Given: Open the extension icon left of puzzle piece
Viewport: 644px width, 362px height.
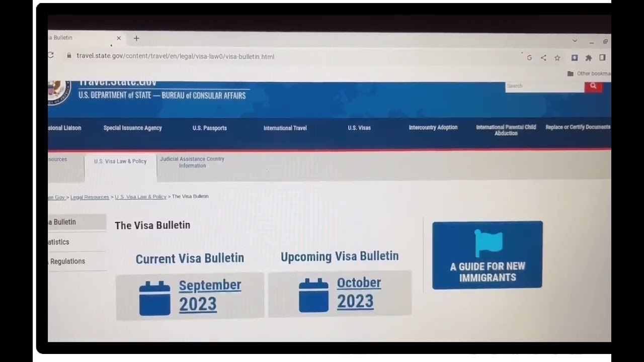Looking at the screenshot, I should 575,58.
